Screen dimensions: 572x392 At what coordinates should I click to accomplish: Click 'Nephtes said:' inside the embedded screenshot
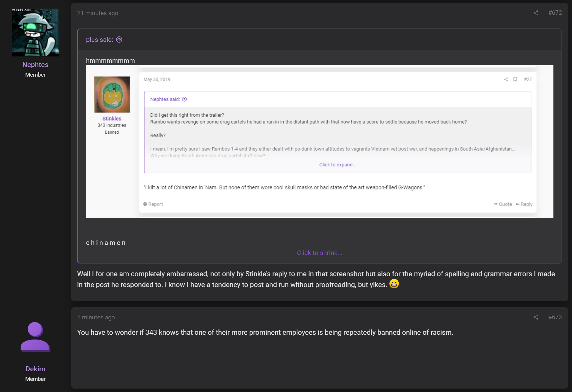(165, 99)
